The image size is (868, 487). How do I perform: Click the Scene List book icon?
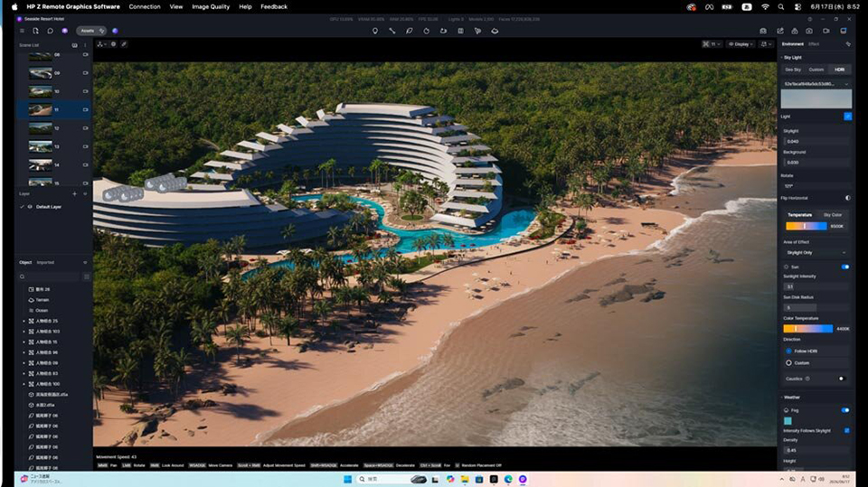[75, 45]
